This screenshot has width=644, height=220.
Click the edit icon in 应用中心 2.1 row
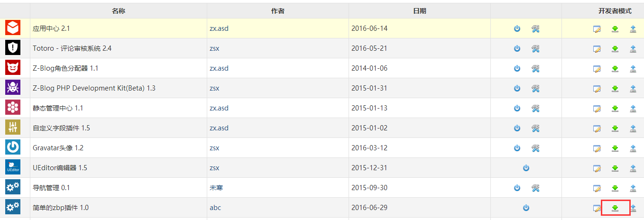coord(597,29)
